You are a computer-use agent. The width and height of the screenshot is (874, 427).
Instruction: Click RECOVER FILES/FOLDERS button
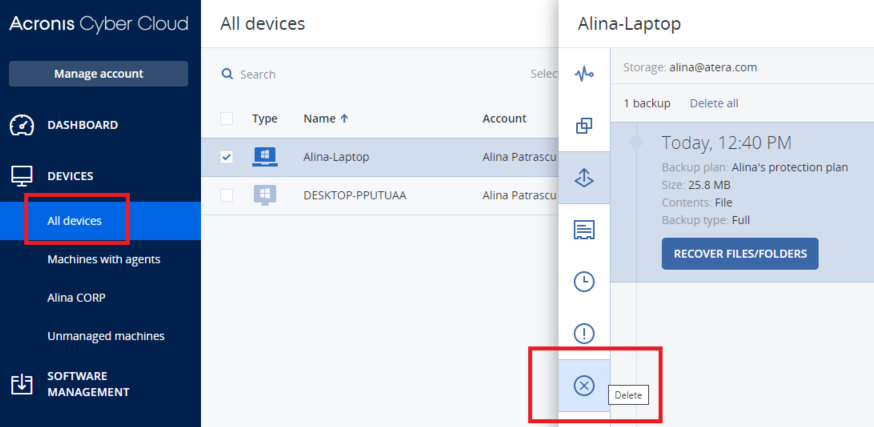(x=740, y=254)
